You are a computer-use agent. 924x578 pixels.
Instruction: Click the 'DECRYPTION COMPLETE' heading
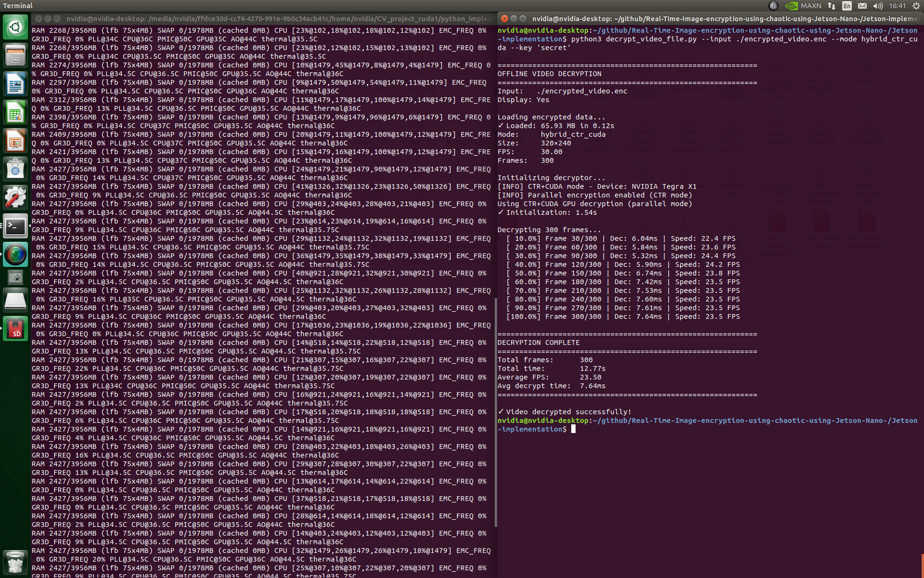click(539, 342)
